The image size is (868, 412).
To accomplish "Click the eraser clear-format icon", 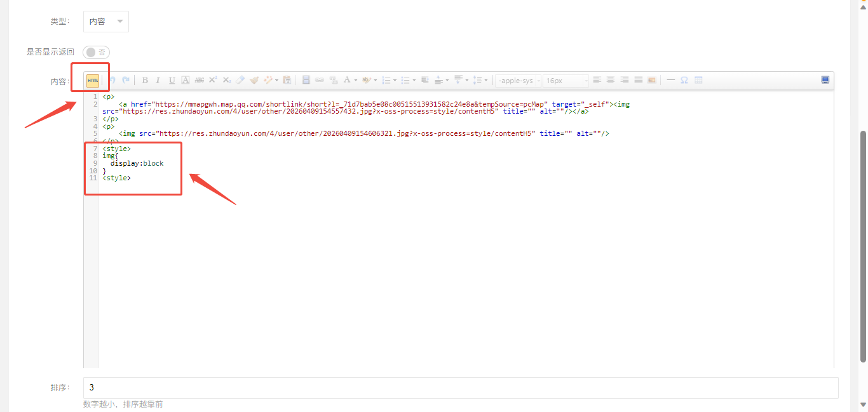I will (240, 80).
